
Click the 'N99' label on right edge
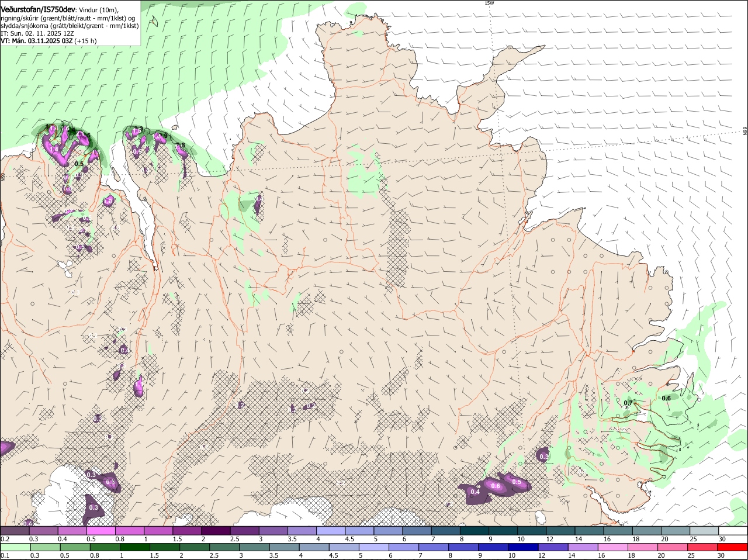(x=745, y=132)
